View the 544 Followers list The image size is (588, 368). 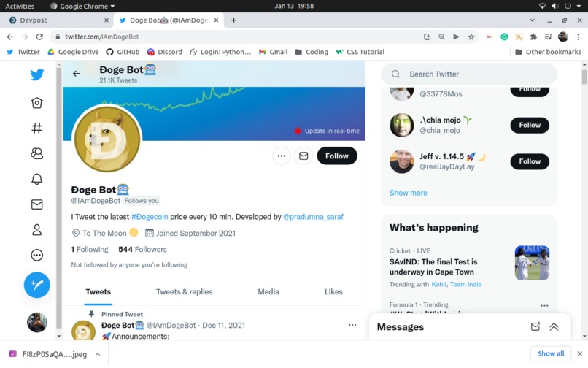coord(142,249)
